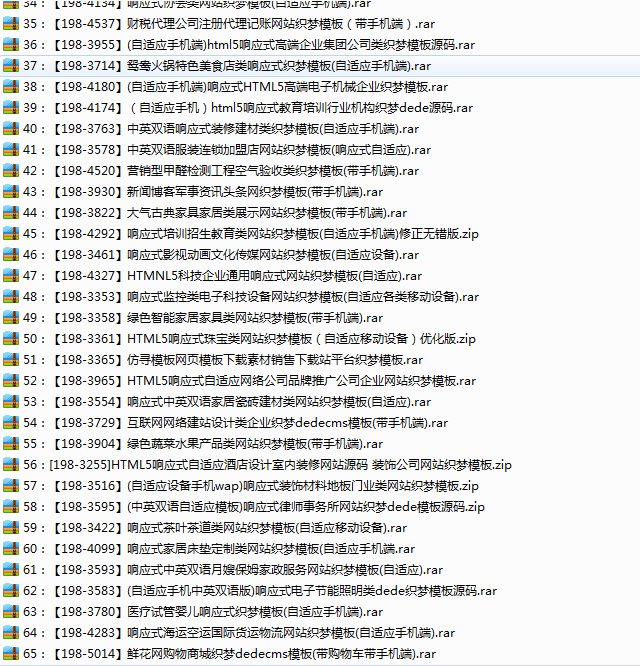This screenshot has width=640, height=666.
Task: Click the archive icon of row 55
Action: coord(11,444)
